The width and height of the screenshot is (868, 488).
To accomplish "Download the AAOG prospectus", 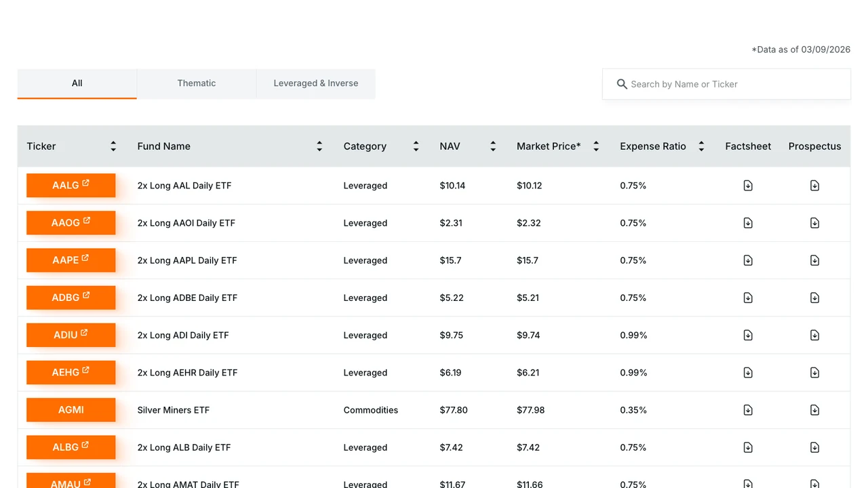I will (814, 223).
